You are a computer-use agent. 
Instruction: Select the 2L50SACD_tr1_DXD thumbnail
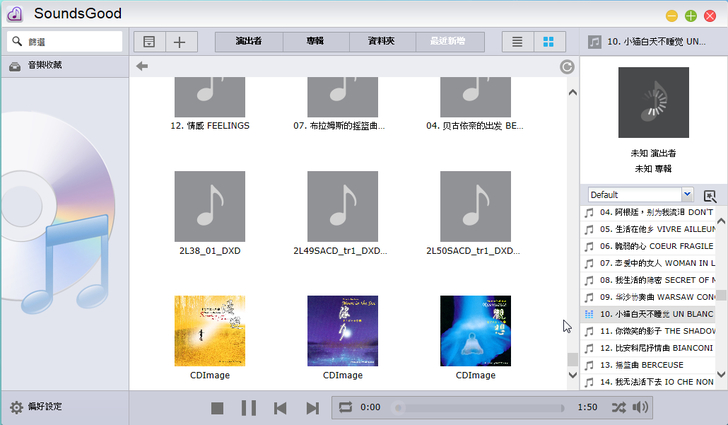point(475,206)
